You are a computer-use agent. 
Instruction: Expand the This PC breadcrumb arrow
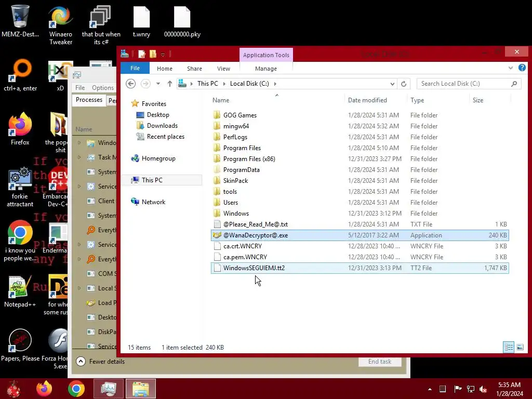224,84
